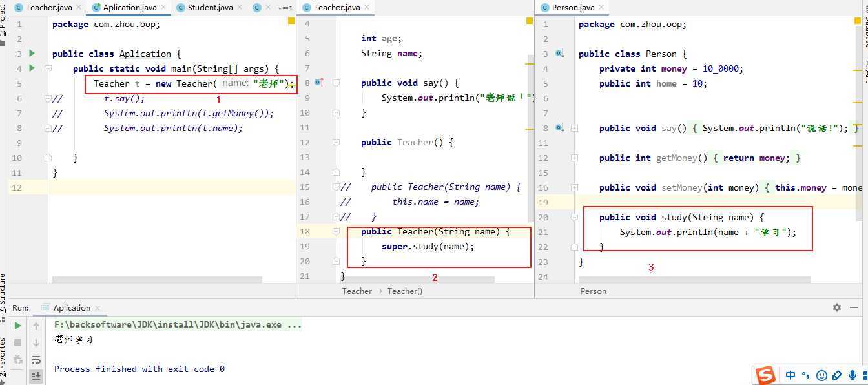The height and width of the screenshot is (385, 868).
Task: Click Teacher breadcrumb in middle editor
Action: pos(356,291)
